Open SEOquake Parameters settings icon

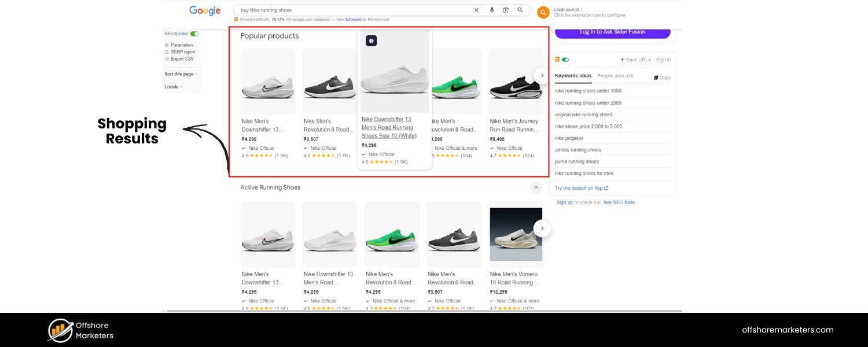tap(167, 45)
